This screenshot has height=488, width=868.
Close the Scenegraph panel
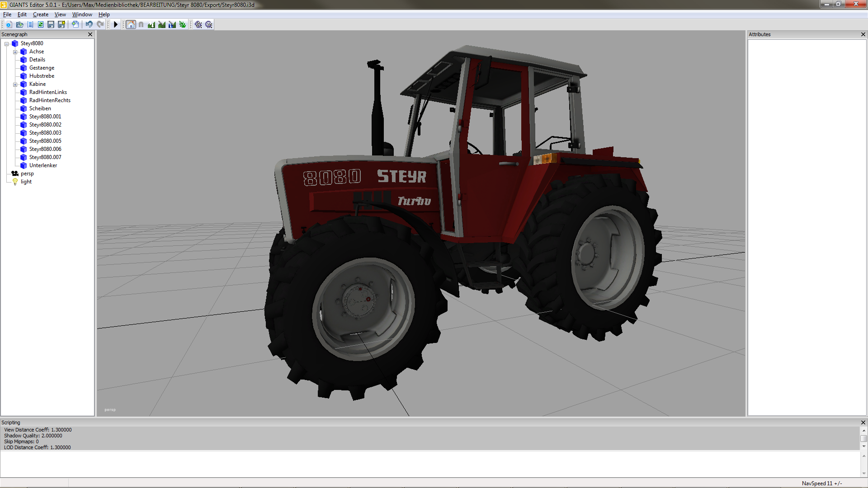click(x=90, y=34)
